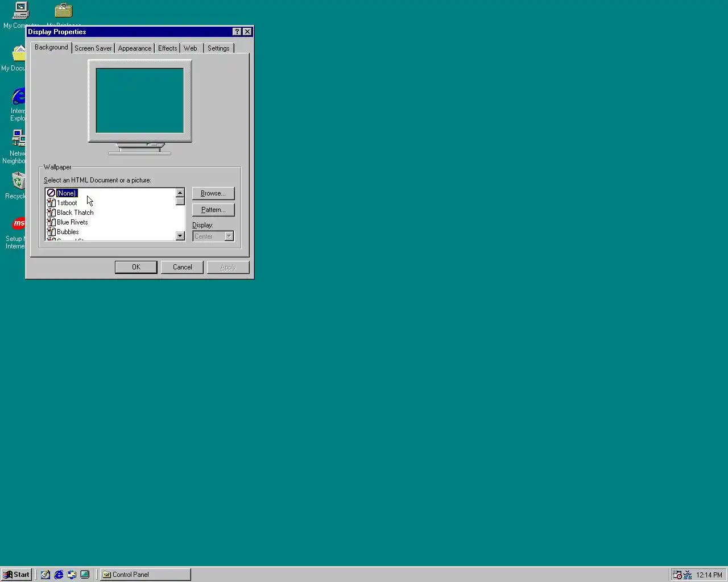The height and width of the screenshot is (582, 728).
Task: Select (None) wallpaper option
Action: click(67, 193)
